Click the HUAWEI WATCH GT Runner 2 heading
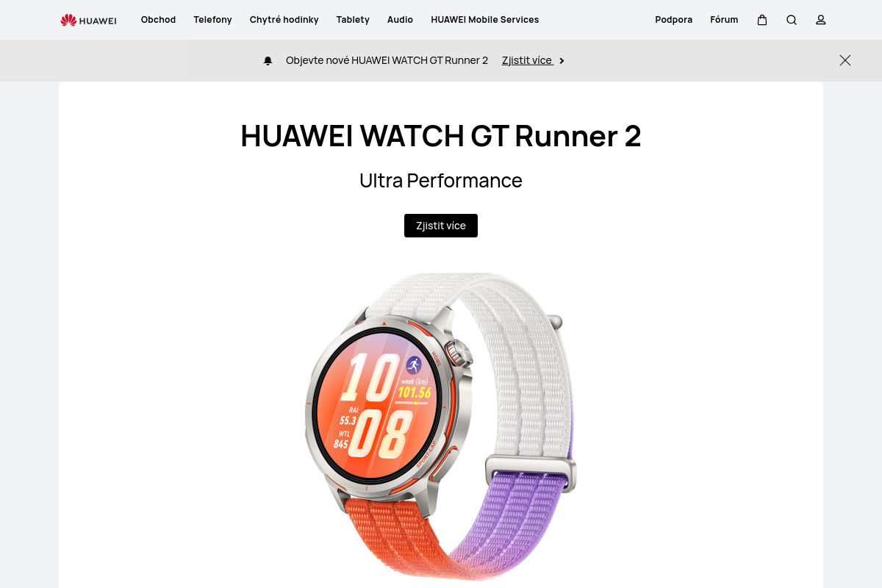 coord(441,137)
